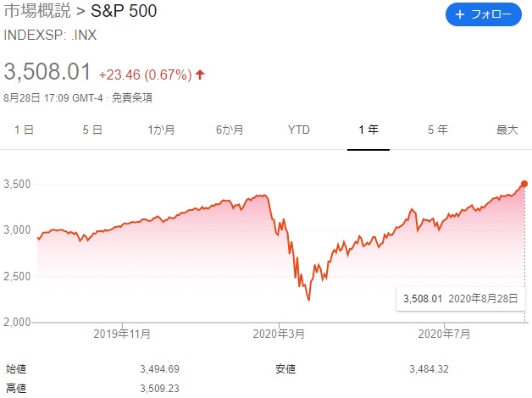Select the 5日 time range tab
The height and width of the screenshot is (398, 532).
tap(92, 130)
